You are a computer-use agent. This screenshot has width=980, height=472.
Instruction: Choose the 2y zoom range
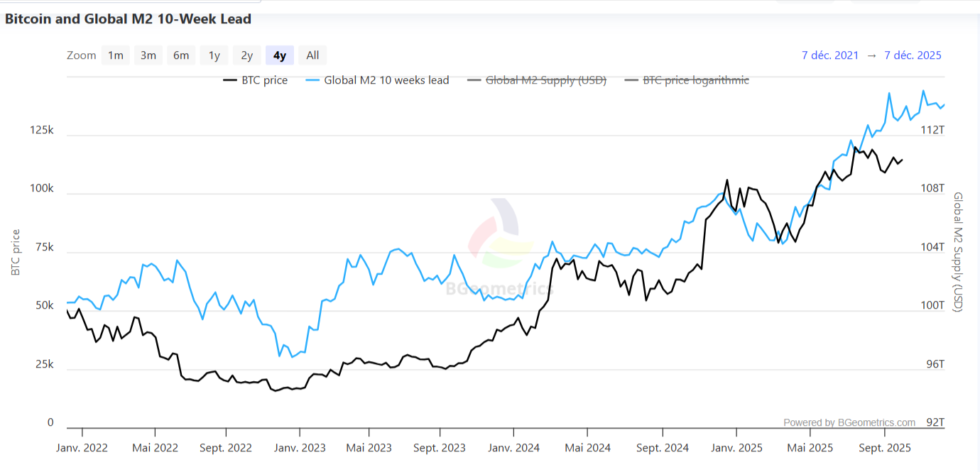tap(246, 55)
